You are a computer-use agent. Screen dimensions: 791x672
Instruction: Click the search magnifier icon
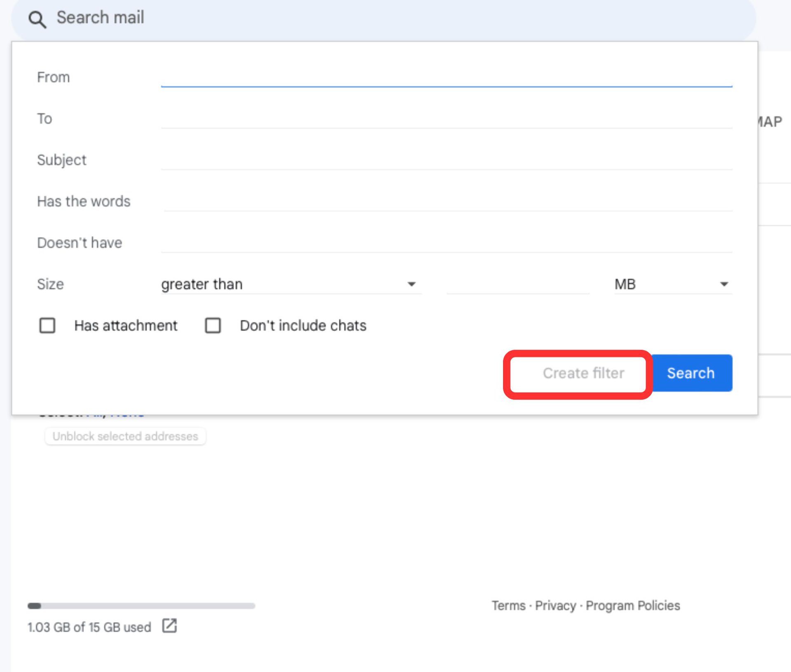click(x=37, y=19)
